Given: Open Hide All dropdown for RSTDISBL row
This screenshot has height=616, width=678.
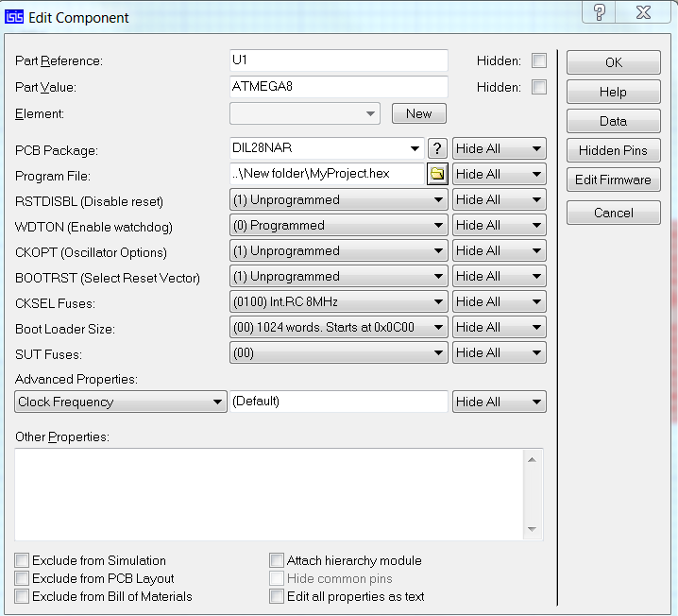Looking at the screenshot, I should pyautogui.click(x=499, y=200).
